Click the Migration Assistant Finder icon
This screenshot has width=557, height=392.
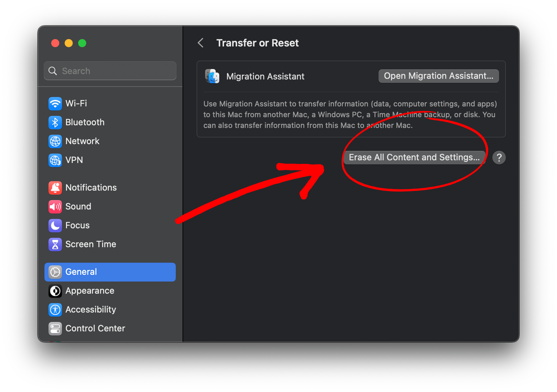pyautogui.click(x=212, y=76)
